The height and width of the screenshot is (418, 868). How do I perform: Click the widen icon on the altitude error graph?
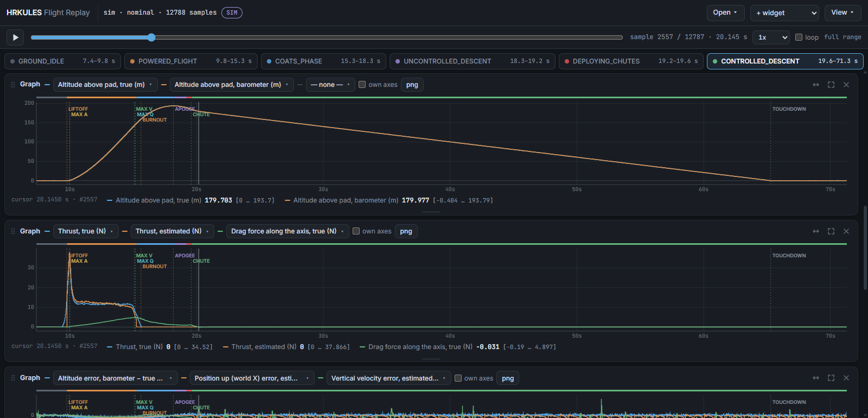tap(816, 378)
